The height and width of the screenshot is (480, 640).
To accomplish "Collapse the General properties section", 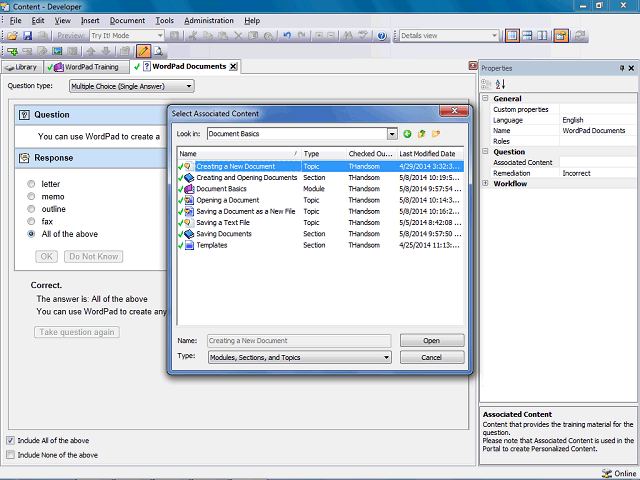I will click(x=485, y=98).
